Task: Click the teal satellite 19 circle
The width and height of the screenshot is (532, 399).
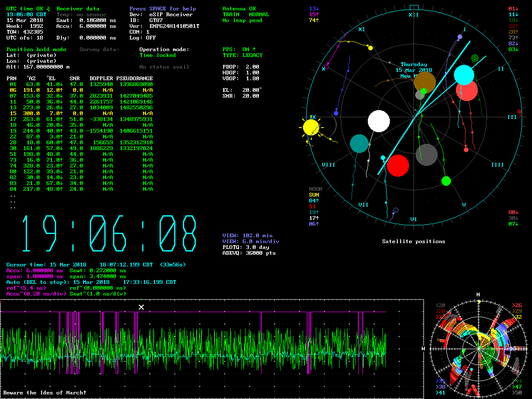Action: pos(359,143)
